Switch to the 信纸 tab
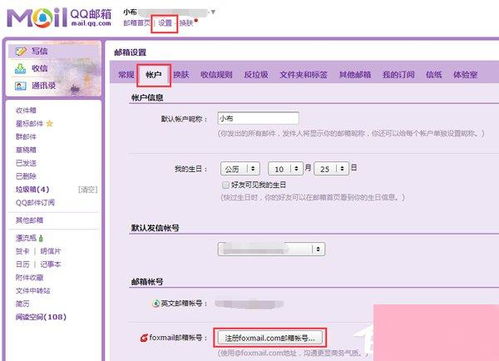This screenshot has height=361, width=499. pyautogui.click(x=434, y=75)
